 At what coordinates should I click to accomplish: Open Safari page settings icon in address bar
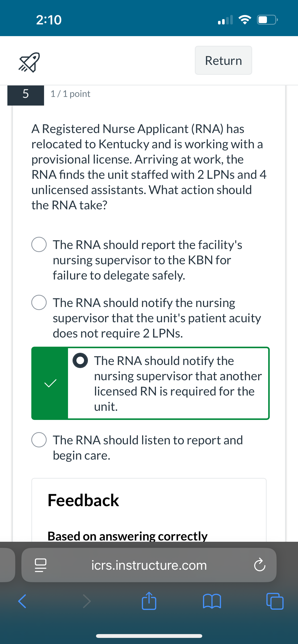[x=40, y=565]
